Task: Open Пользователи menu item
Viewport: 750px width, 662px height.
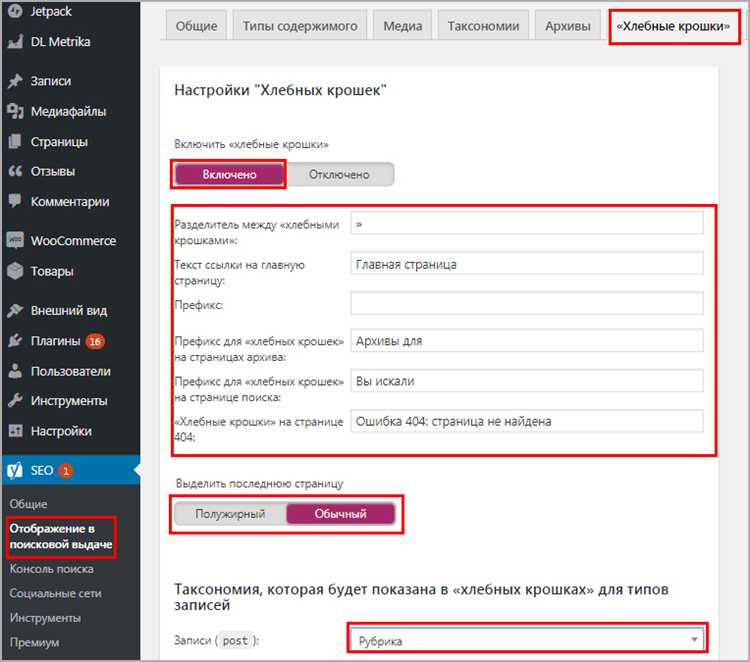Action: click(x=71, y=371)
